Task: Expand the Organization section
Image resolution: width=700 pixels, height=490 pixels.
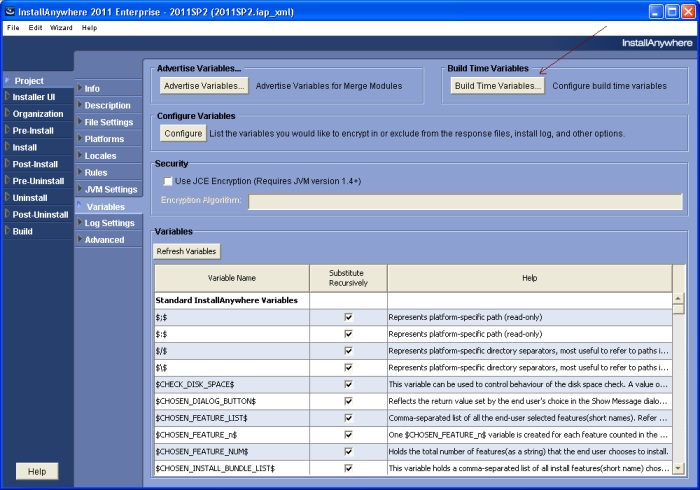Action: click(38, 114)
